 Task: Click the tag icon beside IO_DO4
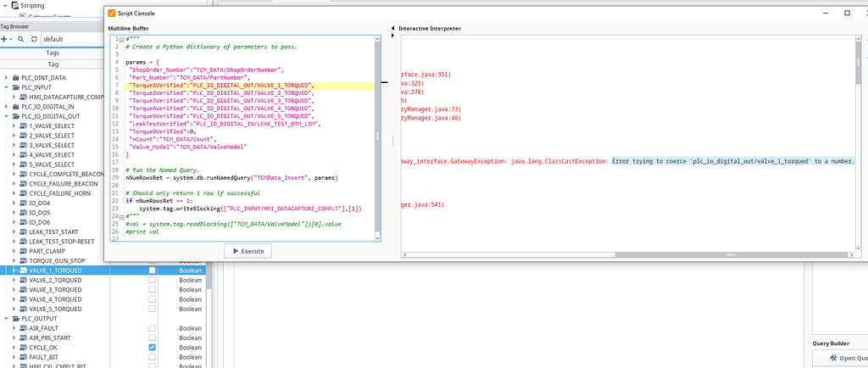pyautogui.click(x=23, y=204)
